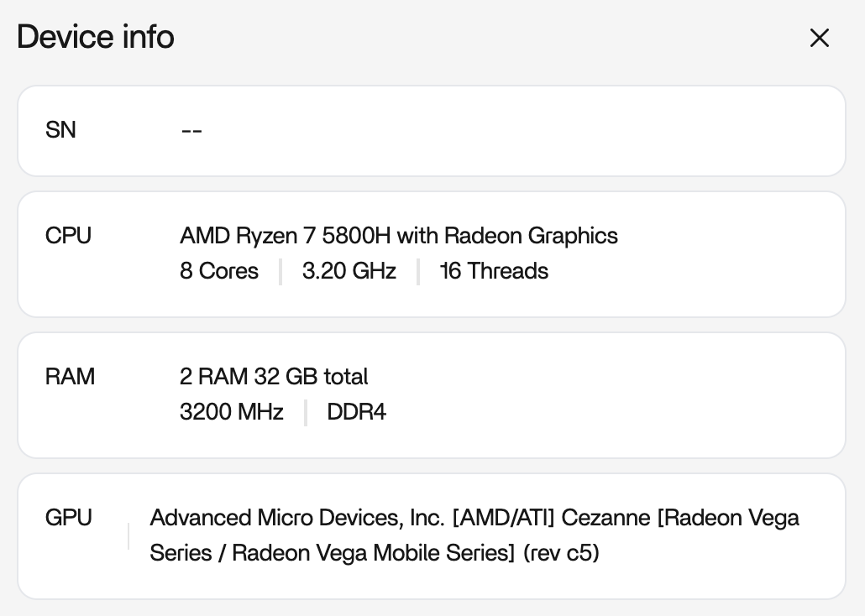The height and width of the screenshot is (616, 865).
Task: Click the 8 Cores value
Action: [x=219, y=271]
